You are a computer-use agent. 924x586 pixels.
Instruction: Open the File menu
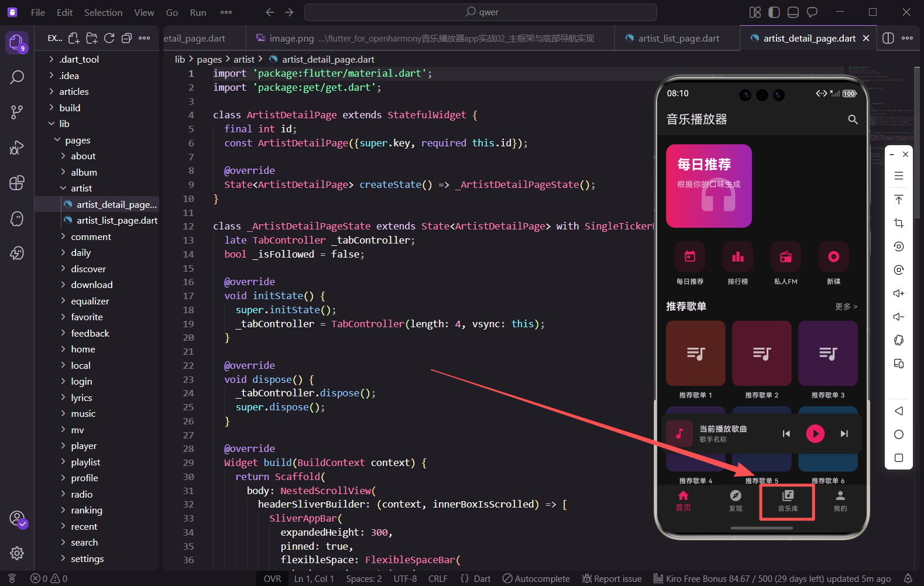point(38,12)
